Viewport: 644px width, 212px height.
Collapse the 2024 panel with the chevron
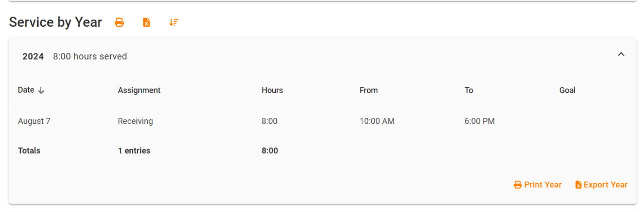tap(621, 54)
